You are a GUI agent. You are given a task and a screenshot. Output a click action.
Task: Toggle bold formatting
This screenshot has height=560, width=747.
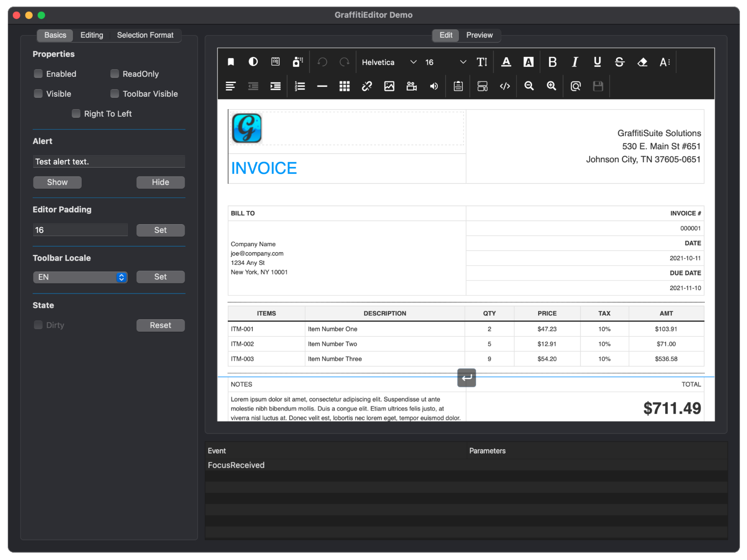pos(552,62)
